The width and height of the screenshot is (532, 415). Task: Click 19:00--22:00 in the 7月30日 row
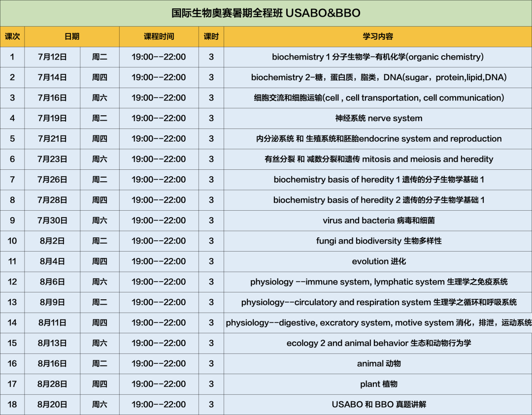159,221
